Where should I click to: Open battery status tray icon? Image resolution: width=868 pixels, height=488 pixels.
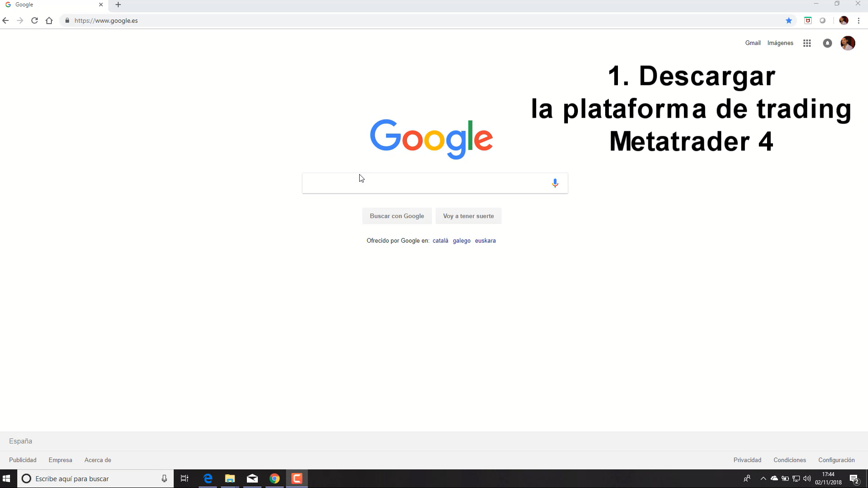[x=785, y=478]
